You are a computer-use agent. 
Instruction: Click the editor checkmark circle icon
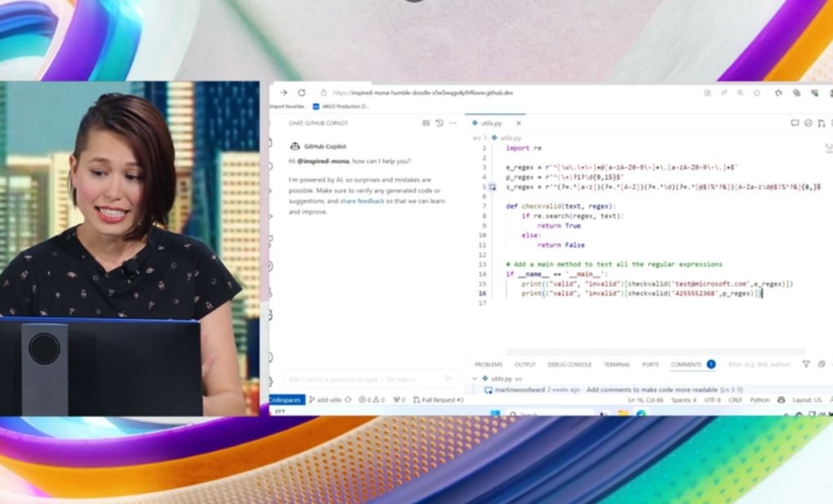808,124
